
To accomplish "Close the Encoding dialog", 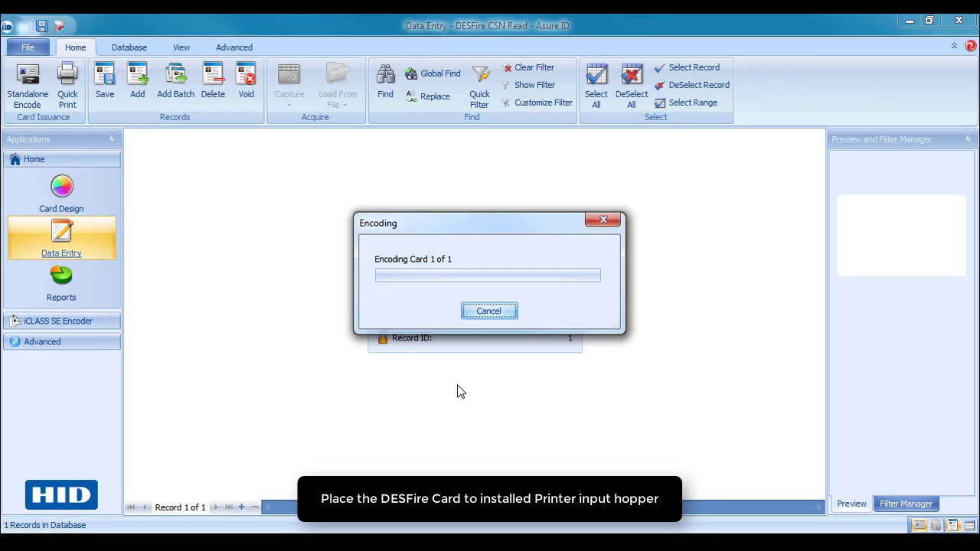I will pyautogui.click(x=603, y=220).
